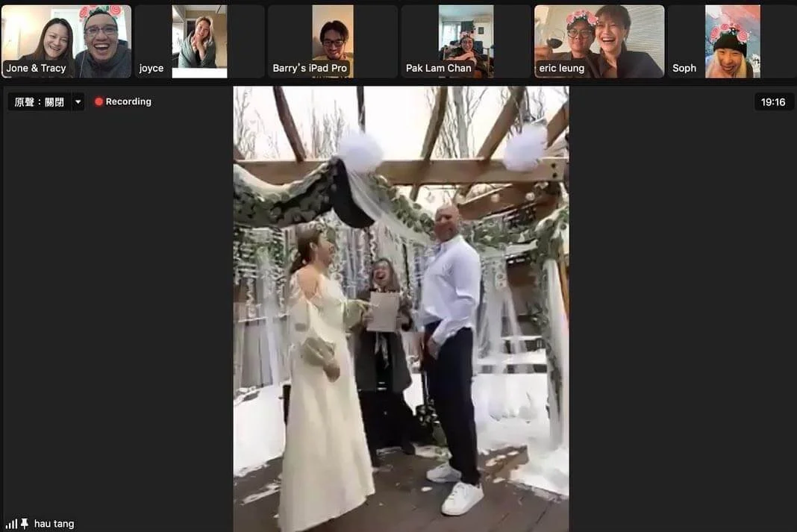This screenshot has height=532, width=797.
Task: Open the dropdown arrow next to 原聲
Action: (x=78, y=102)
